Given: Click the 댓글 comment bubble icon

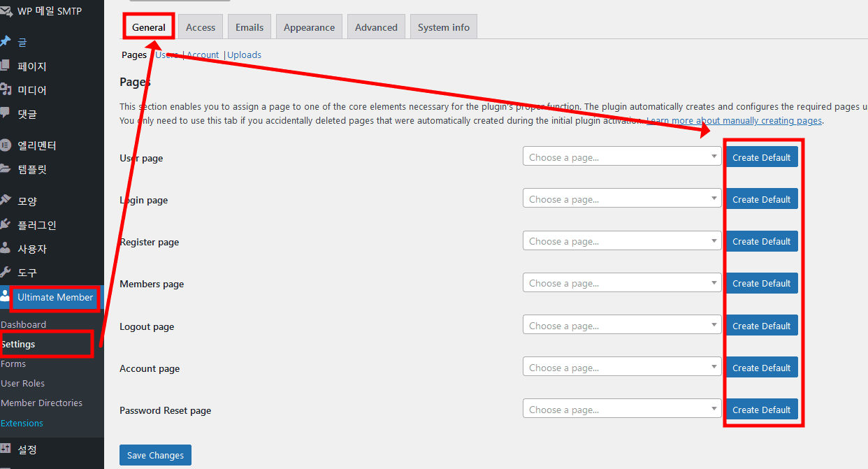Looking at the screenshot, I should (x=5, y=113).
